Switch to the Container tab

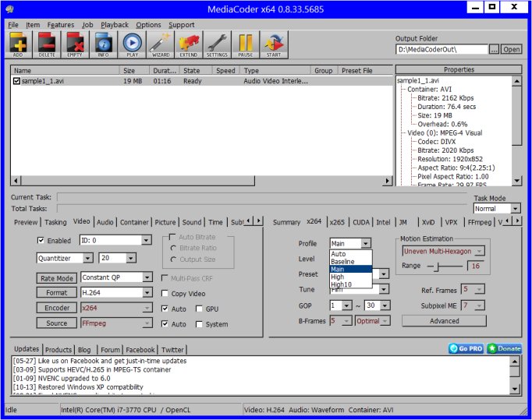pyautogui.click(x=134, y=222)
